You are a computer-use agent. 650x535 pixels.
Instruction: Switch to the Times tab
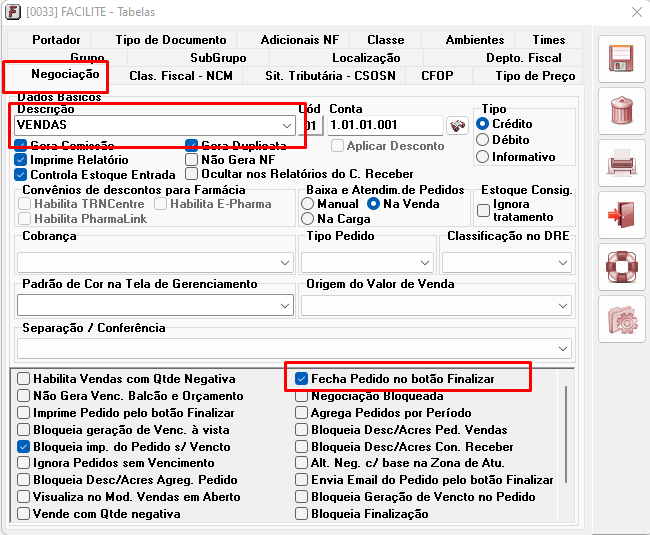point(548,40)
